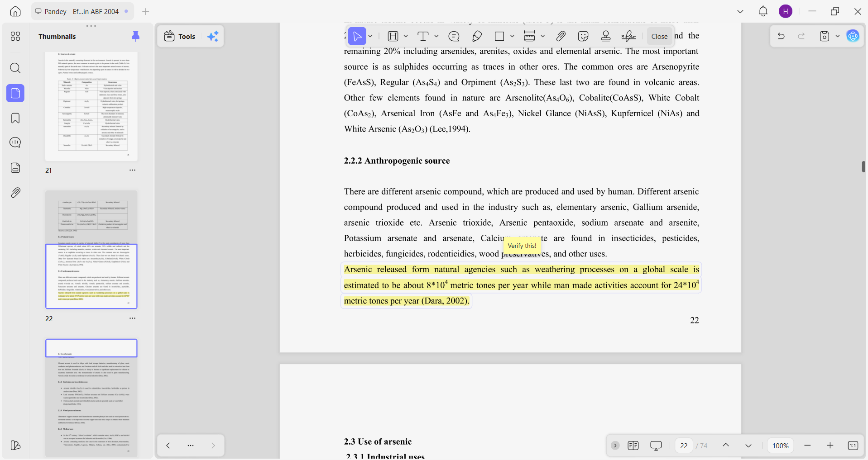Open the search panel magnifier icon

15,68
